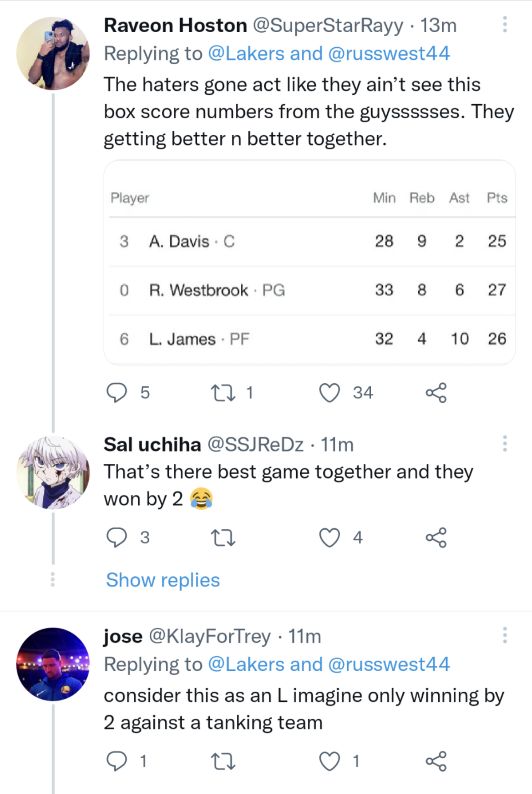The image size is (532, 794).
Task: Open more options on Raveon Hoston's tweet
Action: tap(504, 24)
